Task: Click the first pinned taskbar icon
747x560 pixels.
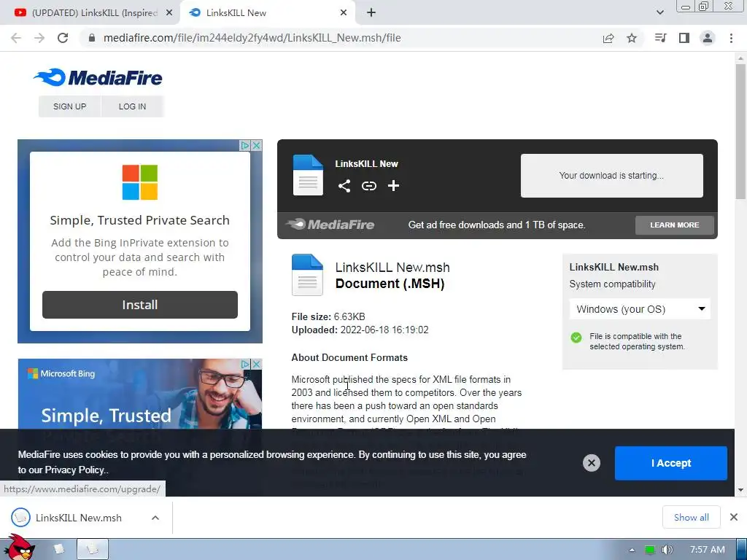Action: click(58, 550)
